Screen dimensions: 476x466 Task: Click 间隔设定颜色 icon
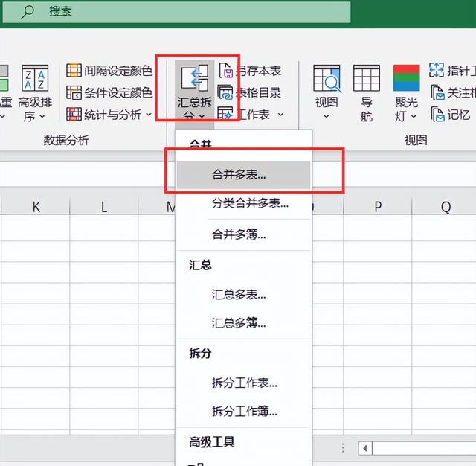pos(74,71)
